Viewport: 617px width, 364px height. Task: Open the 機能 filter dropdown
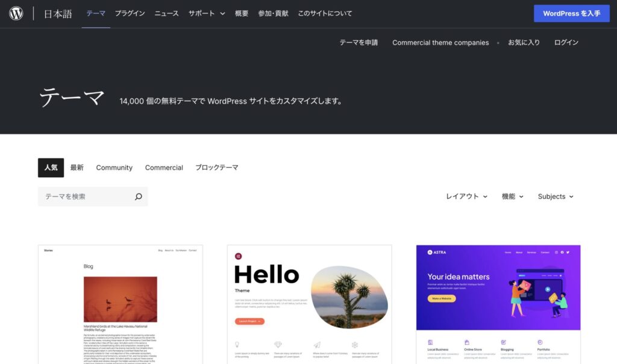tap(513, 196)
